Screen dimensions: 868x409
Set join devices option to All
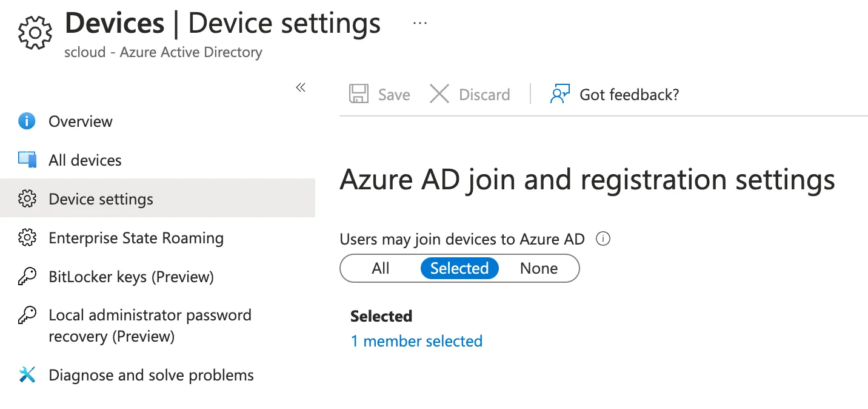(381, 268)
